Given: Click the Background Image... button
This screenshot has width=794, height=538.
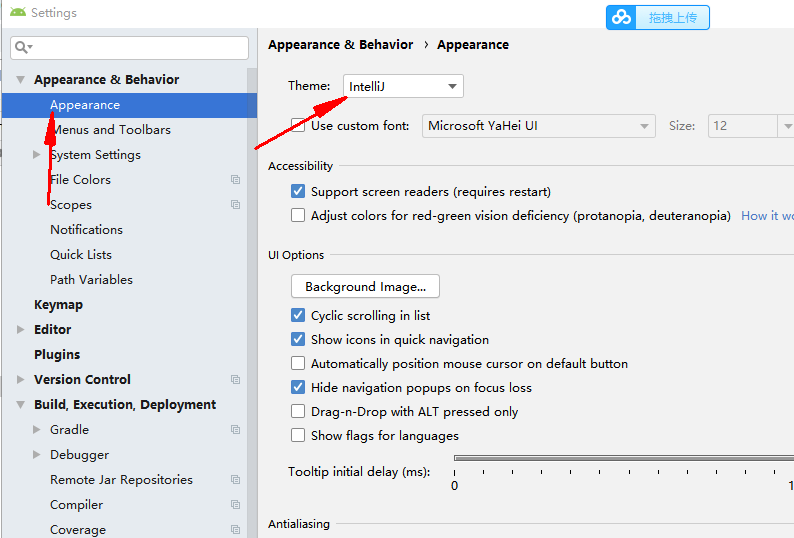Looking at the screenshot, I should click(365, 287).
